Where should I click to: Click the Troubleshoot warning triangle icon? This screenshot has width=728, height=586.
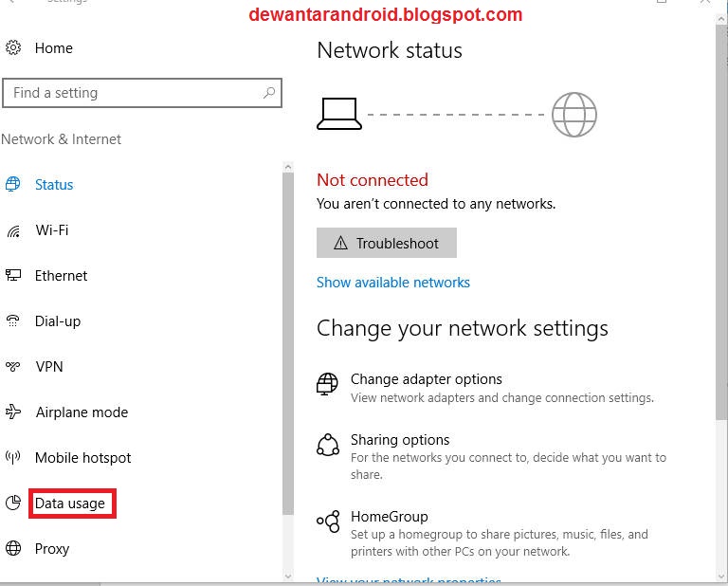coord(340,243)
